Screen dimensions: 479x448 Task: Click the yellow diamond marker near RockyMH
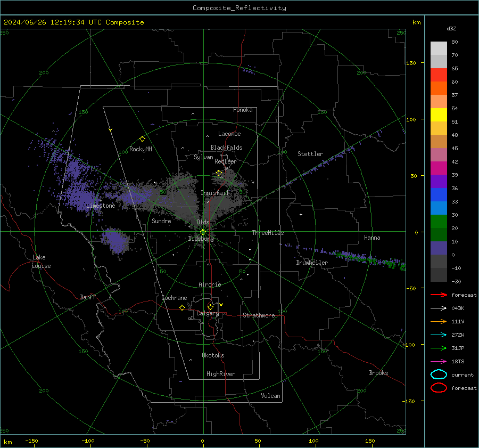pyautogui.click(x=142, y=139)
